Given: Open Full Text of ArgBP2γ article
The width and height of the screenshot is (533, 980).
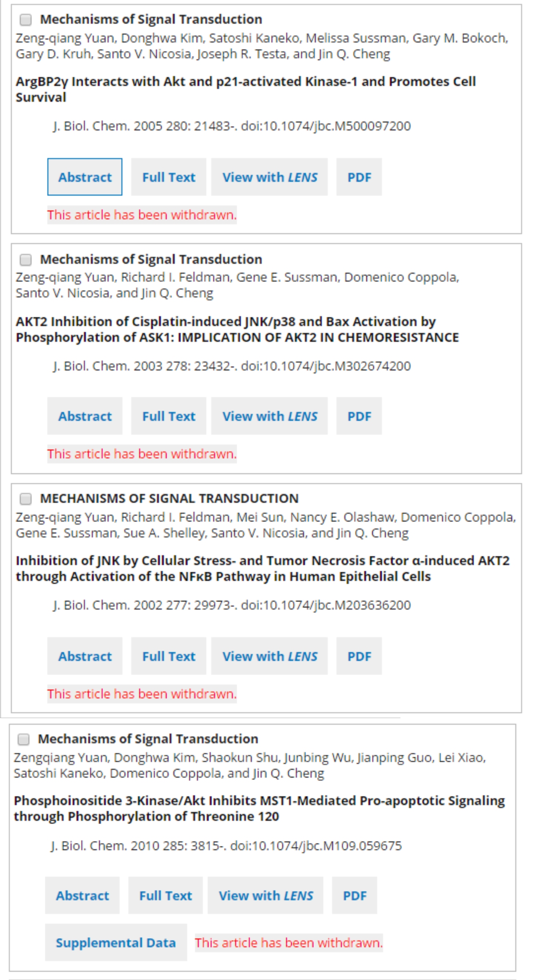Looking at the screenshot, I should point(168,177).
